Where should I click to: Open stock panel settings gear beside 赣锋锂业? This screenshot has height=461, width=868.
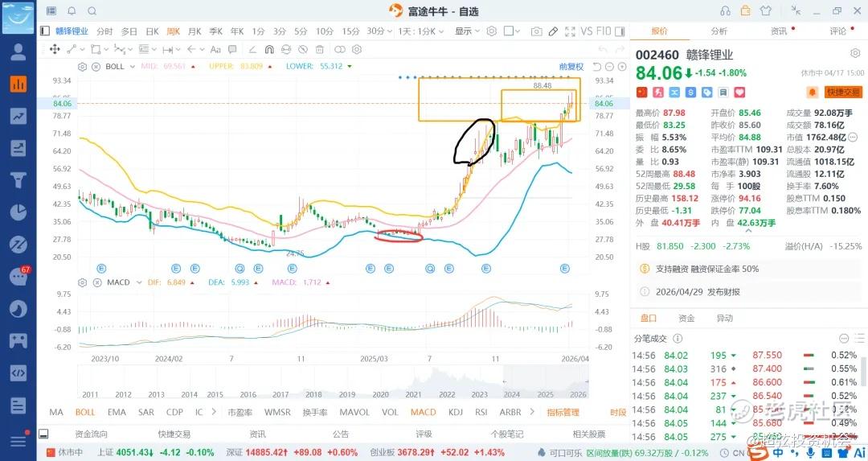coord(854,54)
